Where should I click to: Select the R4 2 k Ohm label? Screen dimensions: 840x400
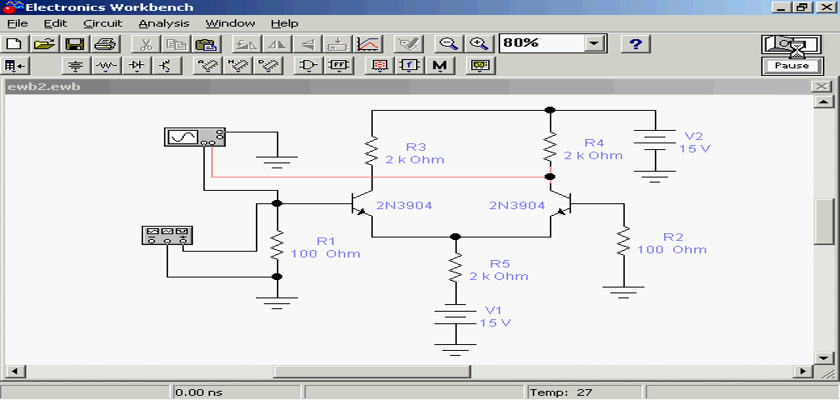(593, 149)
